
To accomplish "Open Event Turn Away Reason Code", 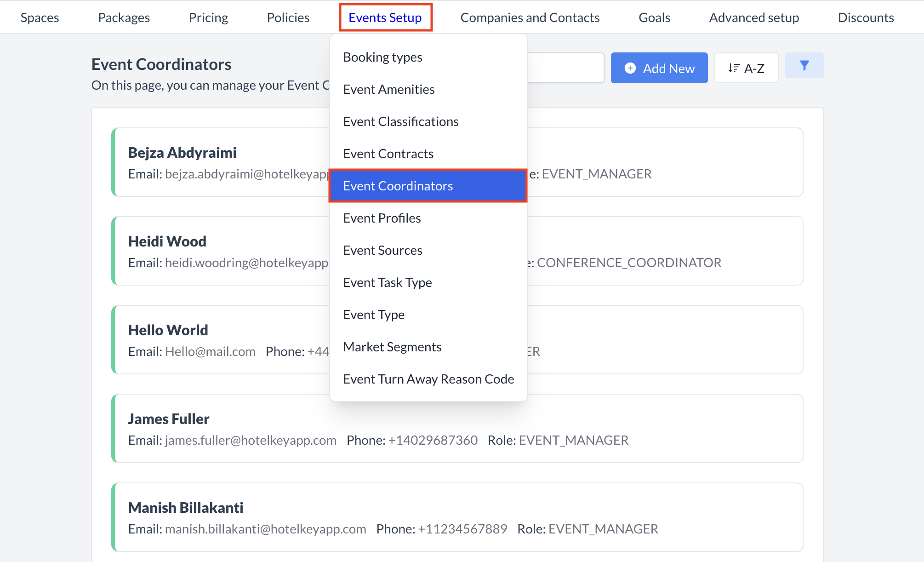I will (428, 379).
